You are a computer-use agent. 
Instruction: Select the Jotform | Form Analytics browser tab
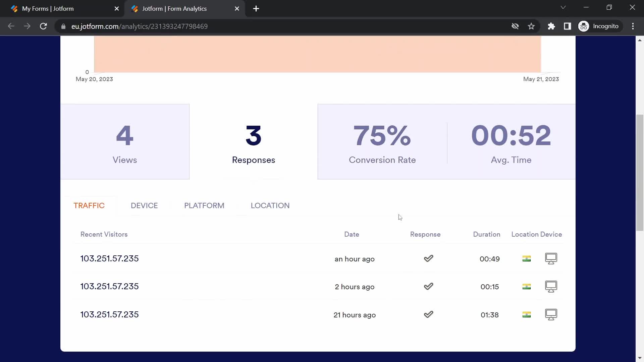[x=184, y=9]
